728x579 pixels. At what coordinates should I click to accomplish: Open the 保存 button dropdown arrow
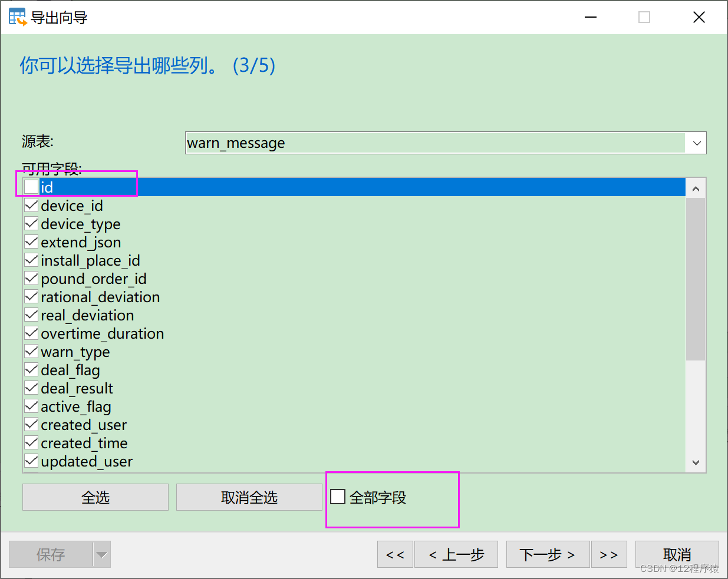pos(101,554)
